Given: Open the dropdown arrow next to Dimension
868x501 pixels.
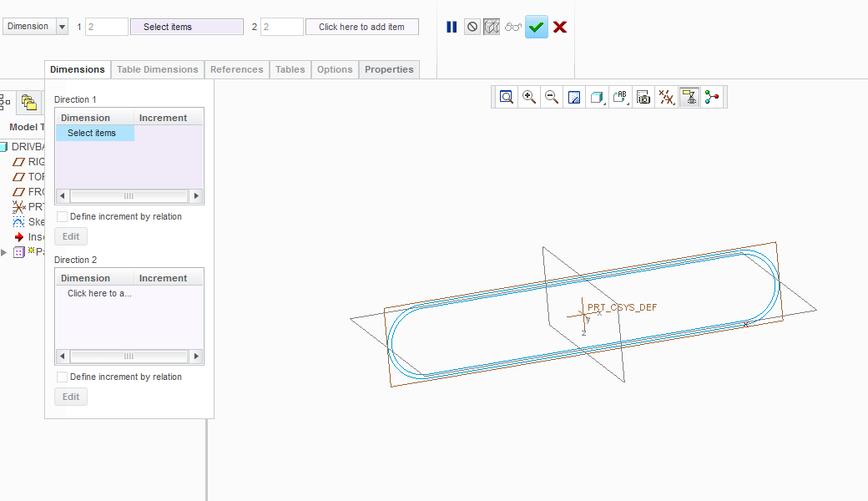Looking at the screenshot, I should click(62, 27).
